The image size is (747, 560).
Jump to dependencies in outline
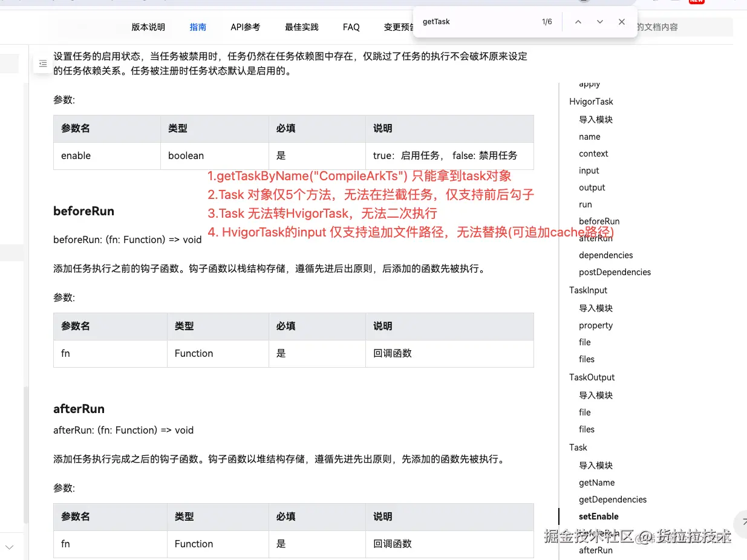pyautogui.click(x=606, y=255)
